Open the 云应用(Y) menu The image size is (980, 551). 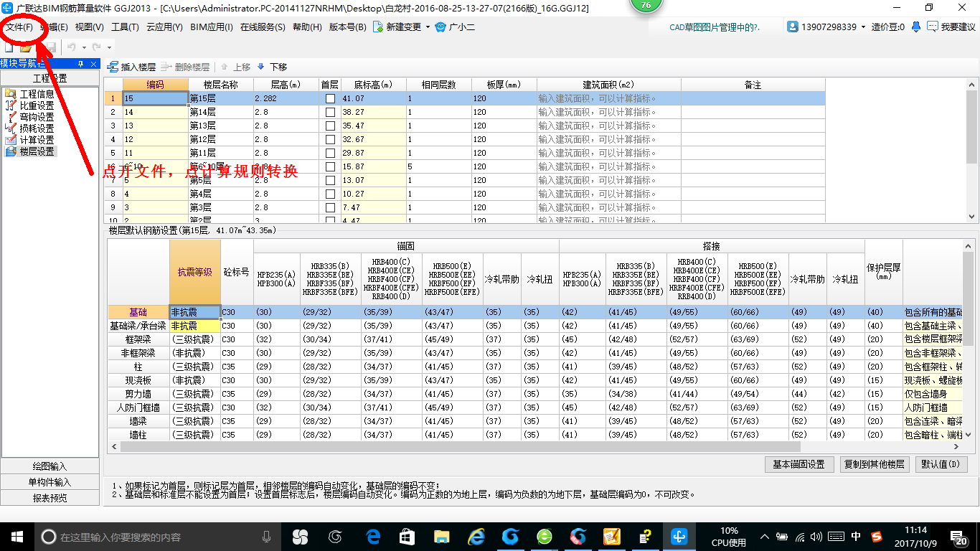164,27
